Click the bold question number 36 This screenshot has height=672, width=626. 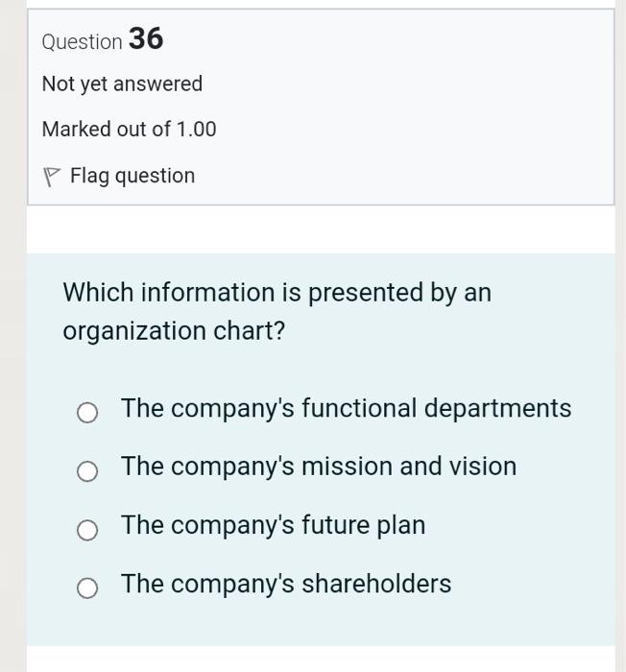coord(146,38)
